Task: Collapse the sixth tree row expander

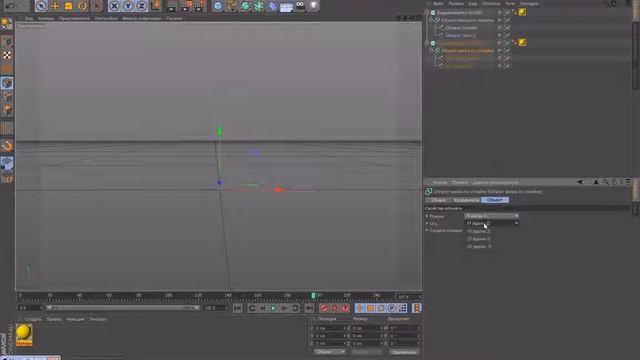Action: tap(431, 51)
